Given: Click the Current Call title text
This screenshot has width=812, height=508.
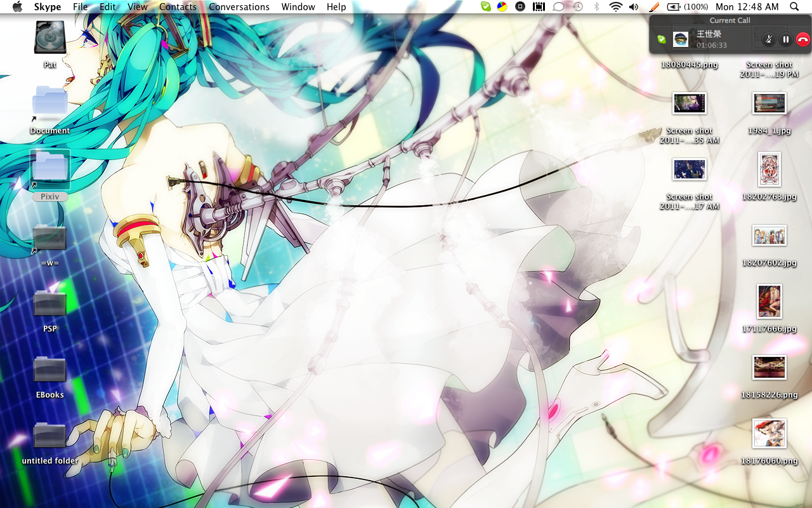Looking at the screenshot, I should (730, 20).
